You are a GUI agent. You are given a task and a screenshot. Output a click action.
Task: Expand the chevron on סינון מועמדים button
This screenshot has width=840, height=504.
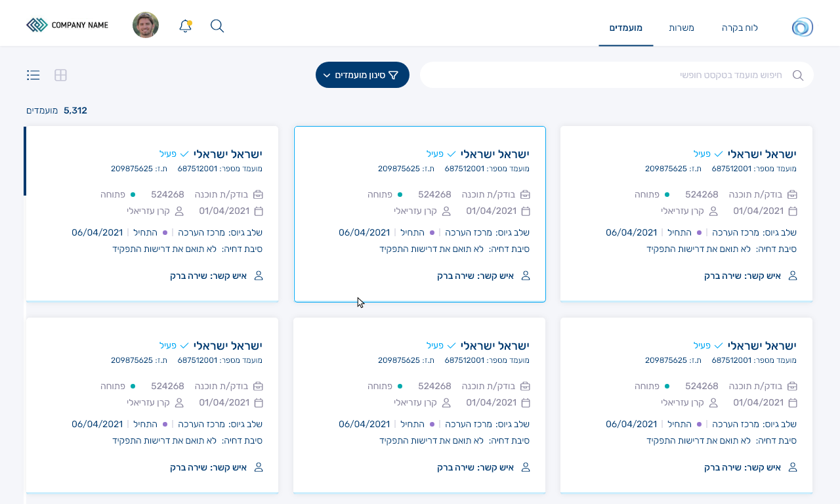(x=327, y=75)
